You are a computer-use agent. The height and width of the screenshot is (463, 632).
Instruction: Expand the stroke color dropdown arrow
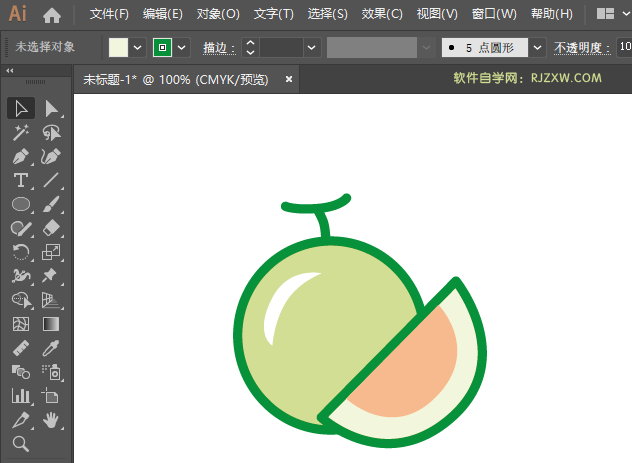[x=182, y=47]
